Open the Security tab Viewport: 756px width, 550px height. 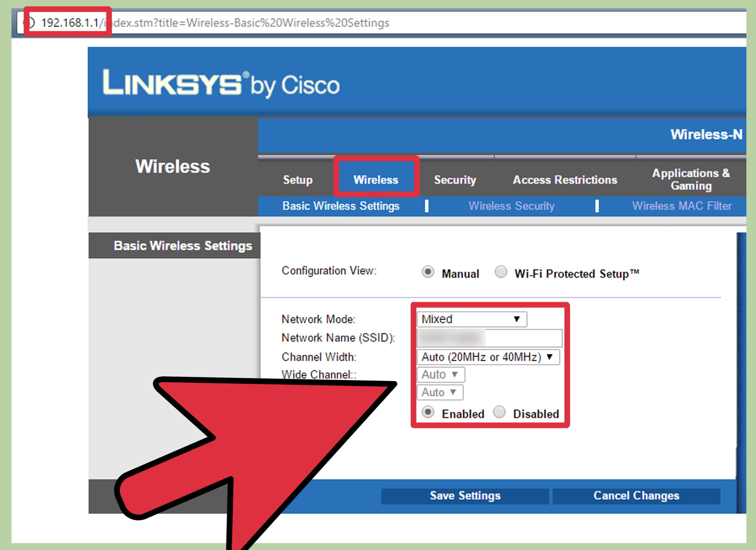455,180
